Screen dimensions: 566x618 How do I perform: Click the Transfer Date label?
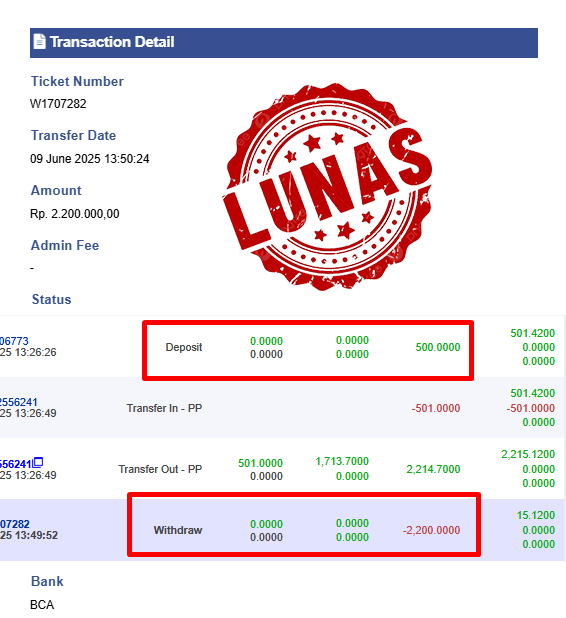tap(73, 135)
